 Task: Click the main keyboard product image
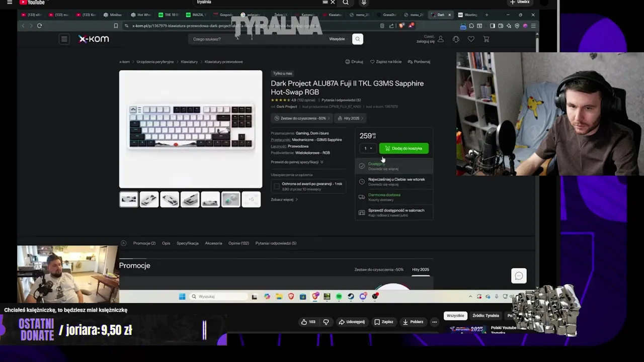click(x=191, y=129)
